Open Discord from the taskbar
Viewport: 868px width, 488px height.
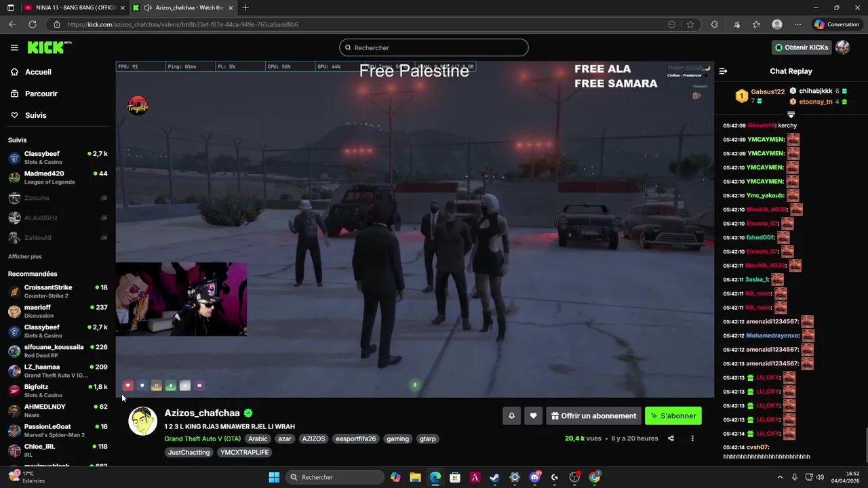[535, 477]
